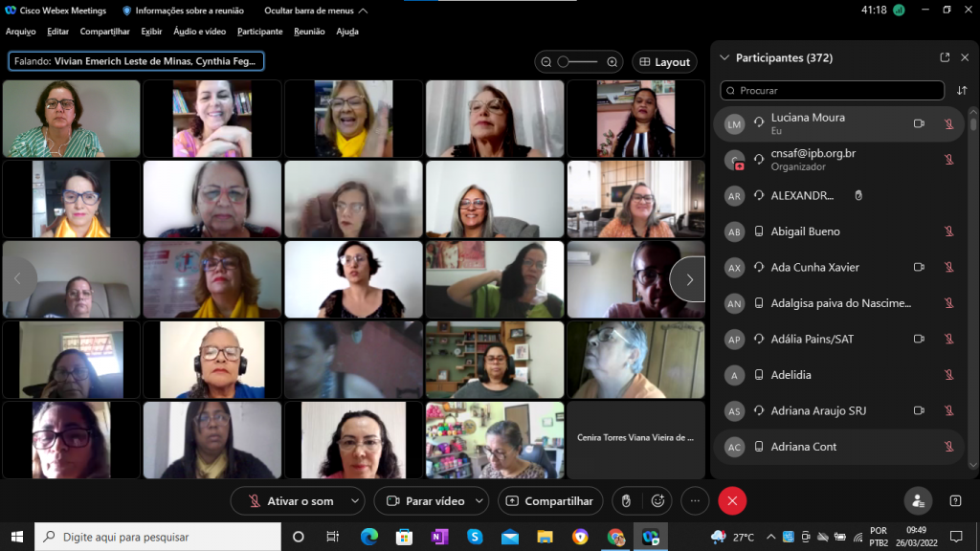Pop out the Participantes panel
980x551 pixels.
pos(945,57)
